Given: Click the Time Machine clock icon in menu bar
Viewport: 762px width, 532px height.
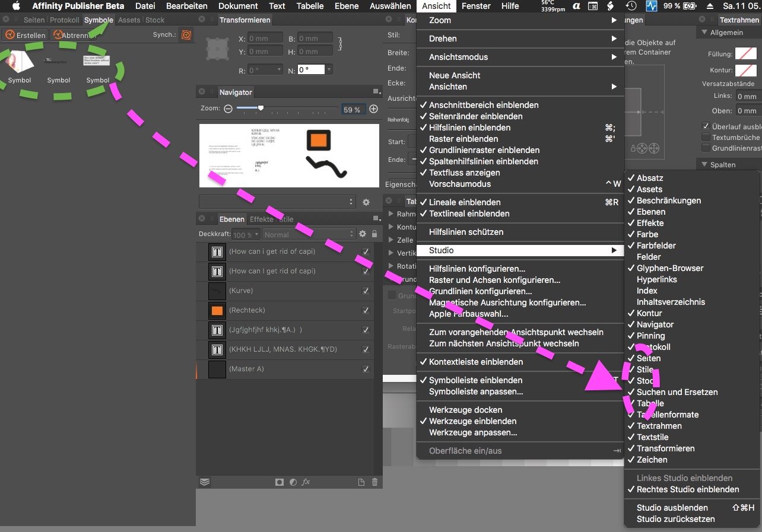Looking at the screenshot, I should 631,6.
